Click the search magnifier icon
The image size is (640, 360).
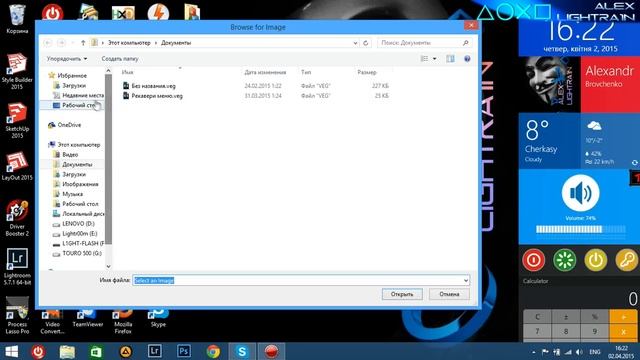click(465, 42)
